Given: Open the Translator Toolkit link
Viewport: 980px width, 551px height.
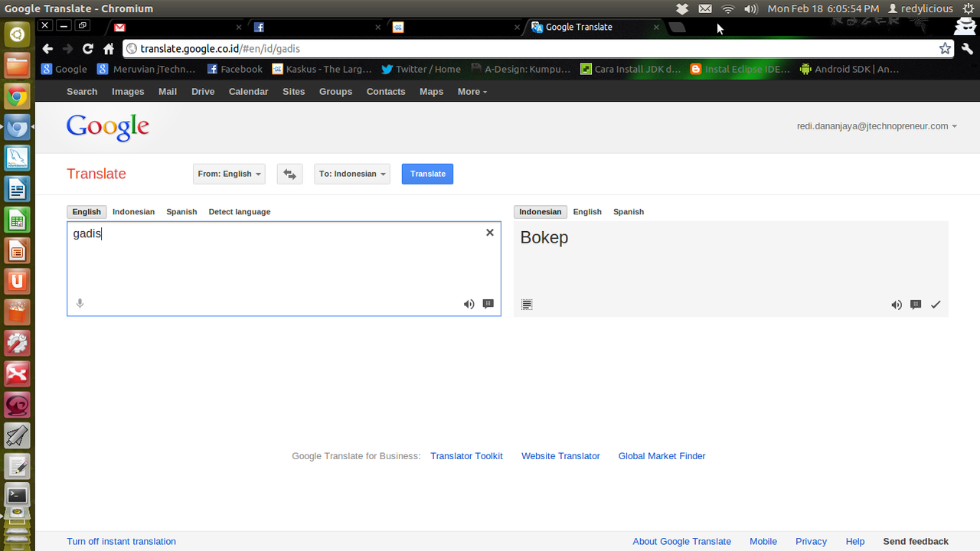Looking at the screenshot, I should (x=466, y=456).
